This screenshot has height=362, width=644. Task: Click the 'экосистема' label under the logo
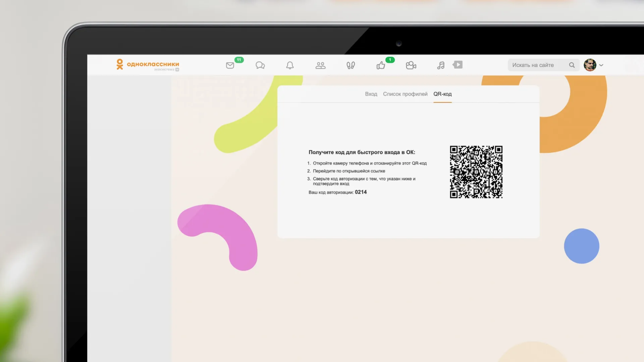(x=164, y=69)
